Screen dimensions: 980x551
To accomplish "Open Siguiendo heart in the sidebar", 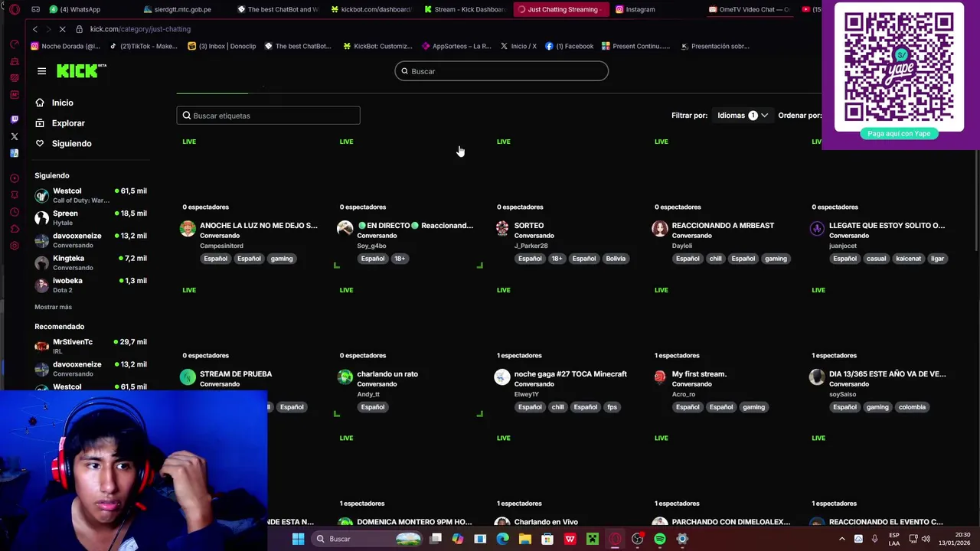I will (40, 143).
